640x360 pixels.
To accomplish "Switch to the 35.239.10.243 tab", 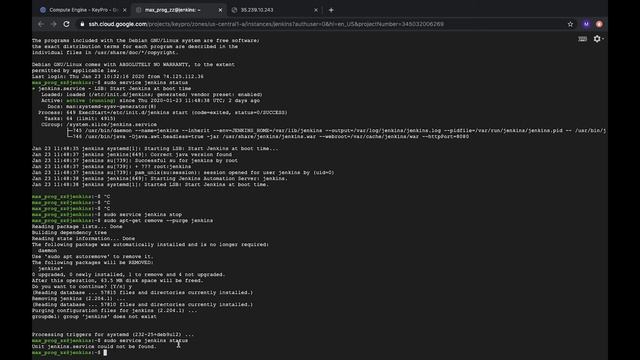I will 274,10.
